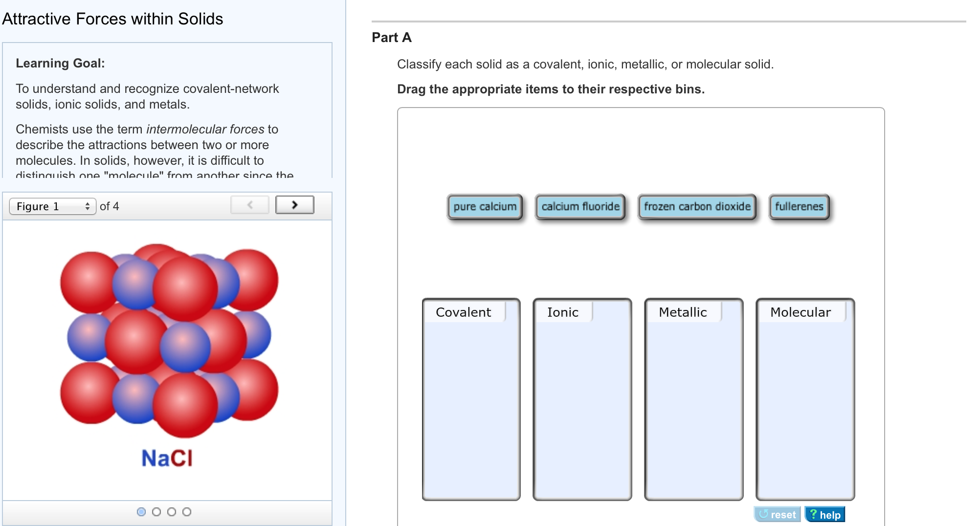Click the Ionic bin header

(563, 312)
